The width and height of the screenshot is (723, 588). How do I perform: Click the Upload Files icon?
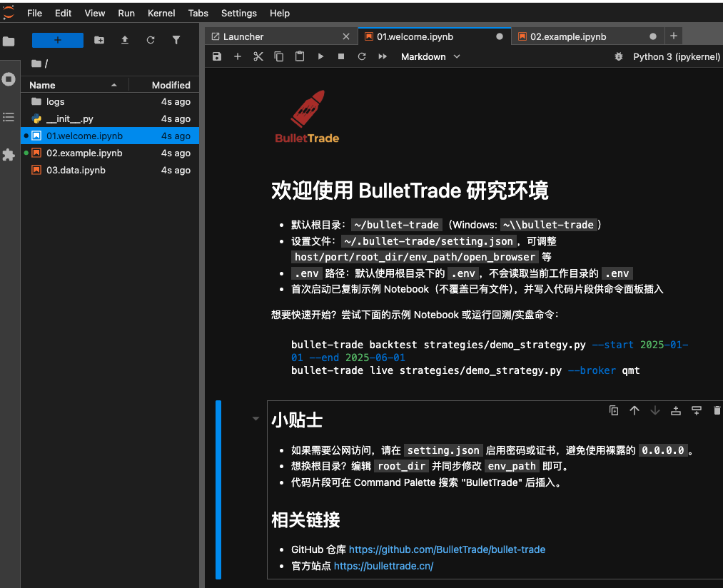(125, 40)
